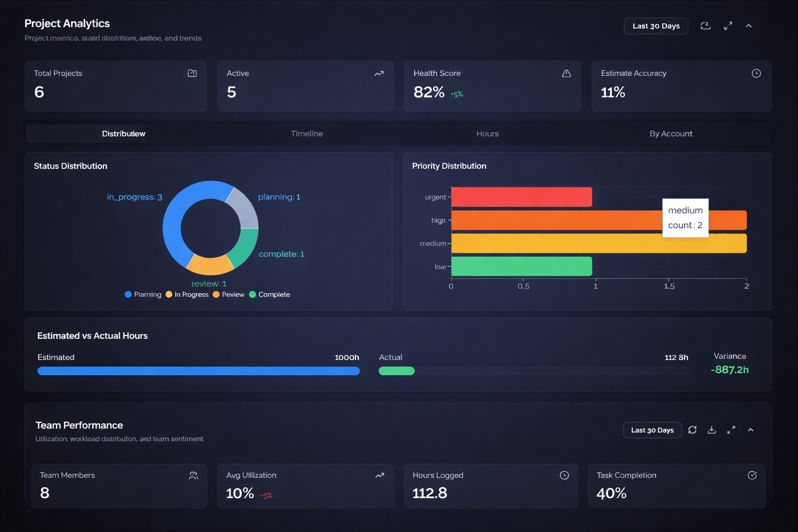Open the By Account tab
Viewport: 798px width, 532px height.
[x=671, y=134]
